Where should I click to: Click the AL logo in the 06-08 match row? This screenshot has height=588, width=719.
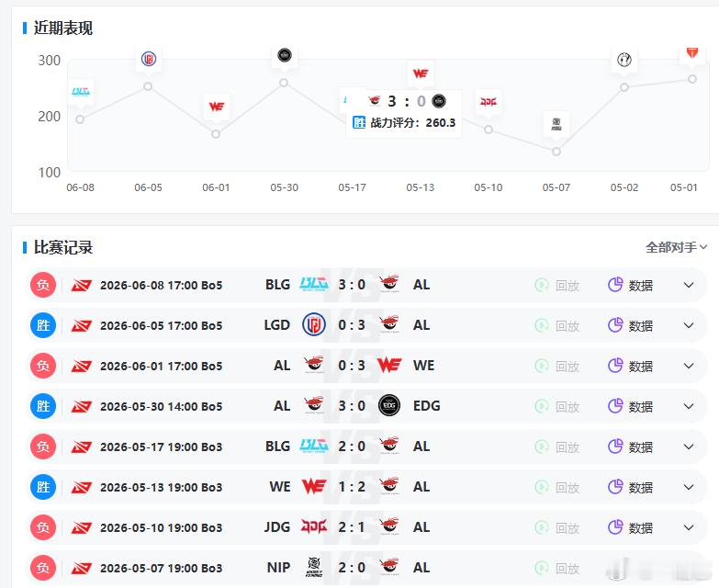click(x=389, y=284)
